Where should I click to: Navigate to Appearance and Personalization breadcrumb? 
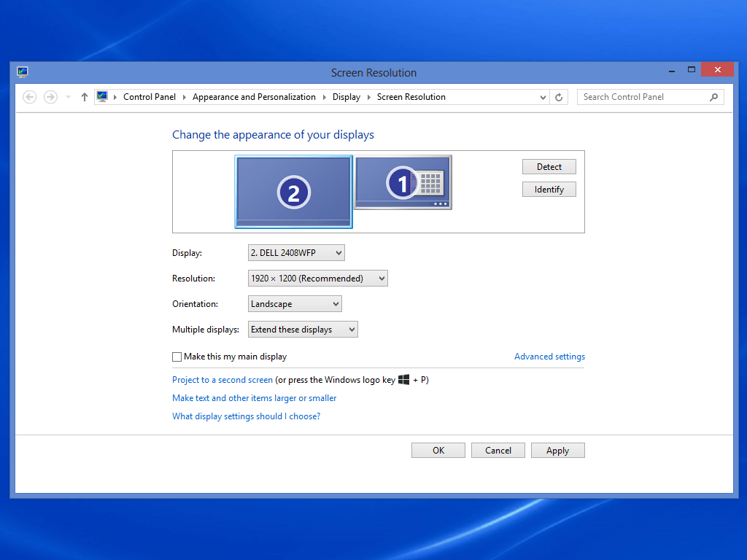254,97
